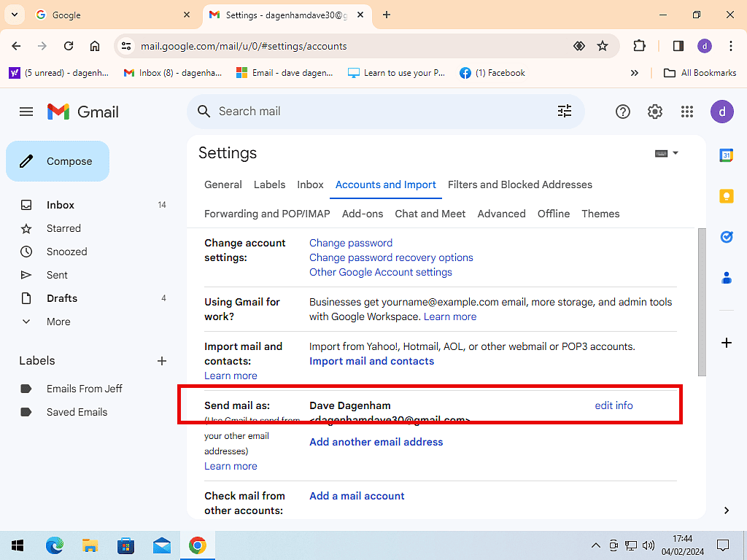Screen dimensions: 747x560
Task: Open Google Keep side panel icon
Action: pyautogui.click(x=726, y=196)
